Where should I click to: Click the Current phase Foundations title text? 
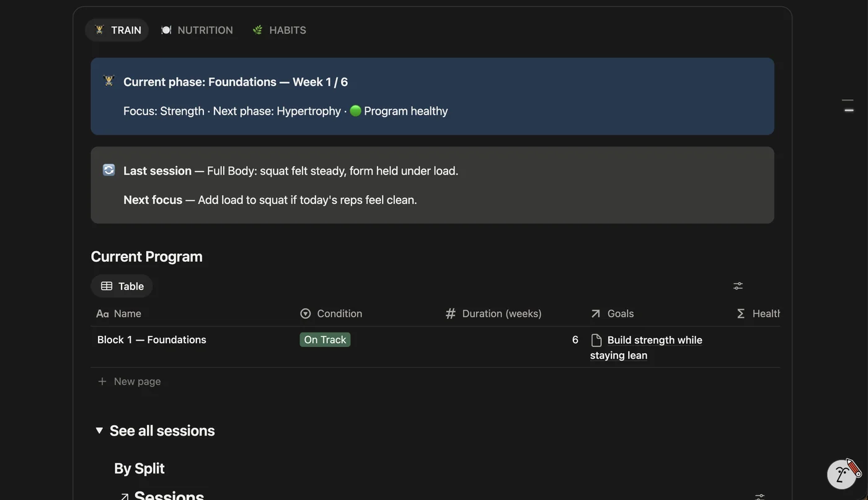click(236, 82)
